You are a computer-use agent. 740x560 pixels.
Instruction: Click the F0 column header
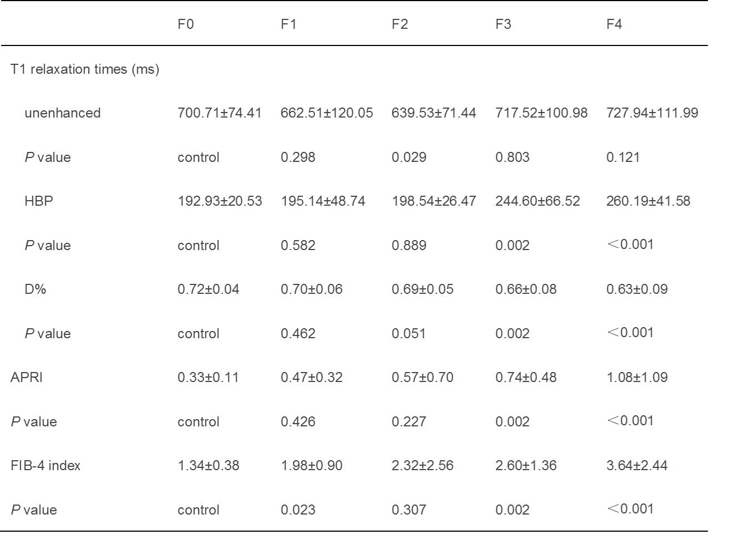coord(185,24)
